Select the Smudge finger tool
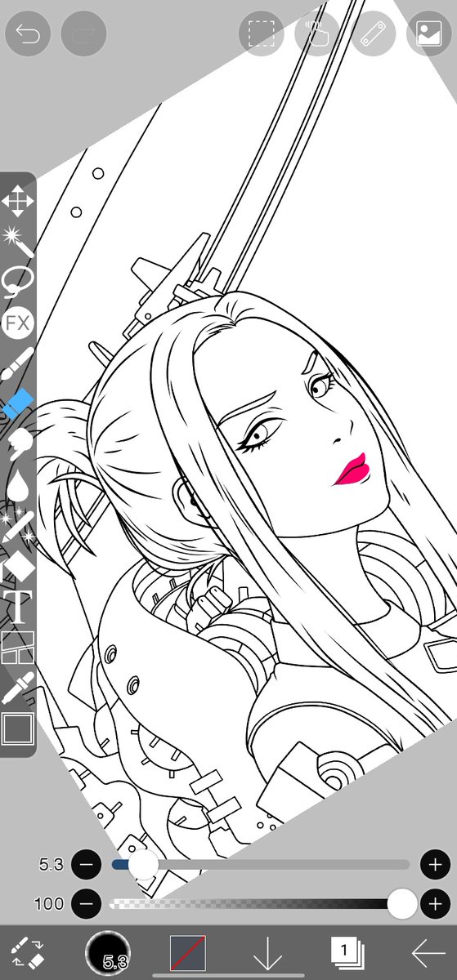Viewport: 457px width, 980px height. (x=17, y=443)
